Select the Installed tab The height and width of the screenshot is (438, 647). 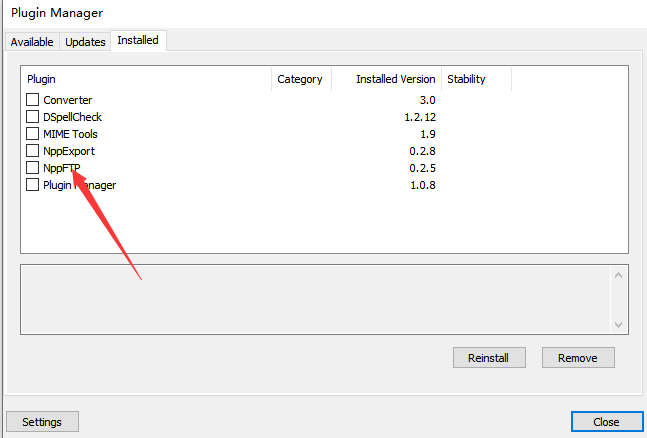(138, 40)
